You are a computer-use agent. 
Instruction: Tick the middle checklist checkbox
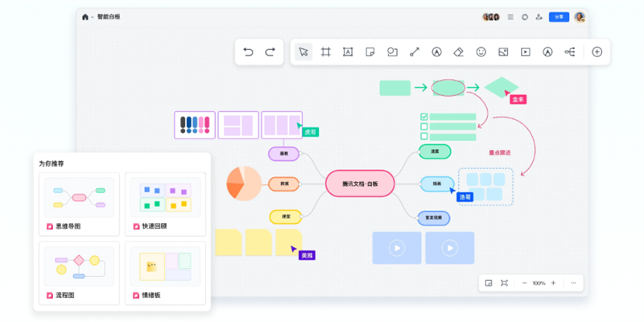[424, 126]
